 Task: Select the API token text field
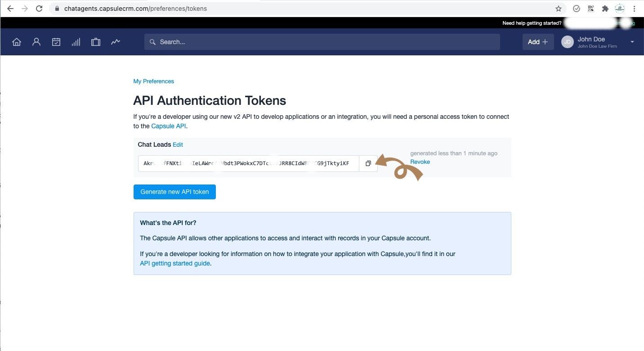tap(249, 163)
